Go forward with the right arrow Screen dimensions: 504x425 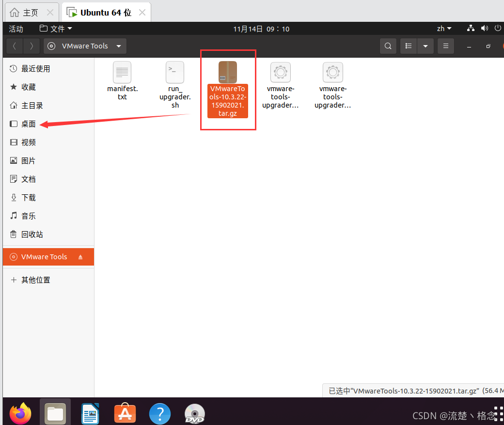click(x=31, y=46)
